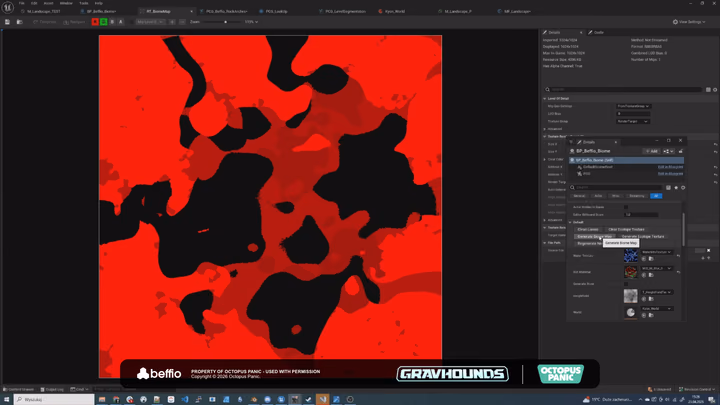The height and width of the screenshot is (405, 720).
Task: Expand the Clear Color property
Action: (545, 159)
